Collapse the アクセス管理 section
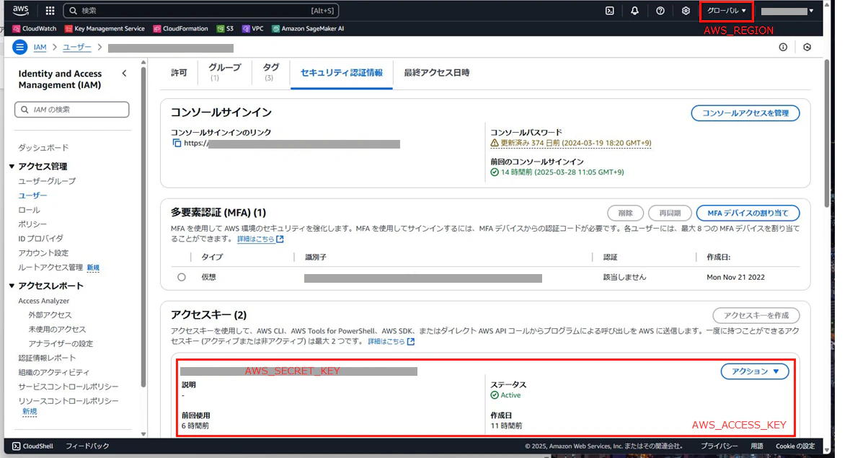 coord(12,167)
